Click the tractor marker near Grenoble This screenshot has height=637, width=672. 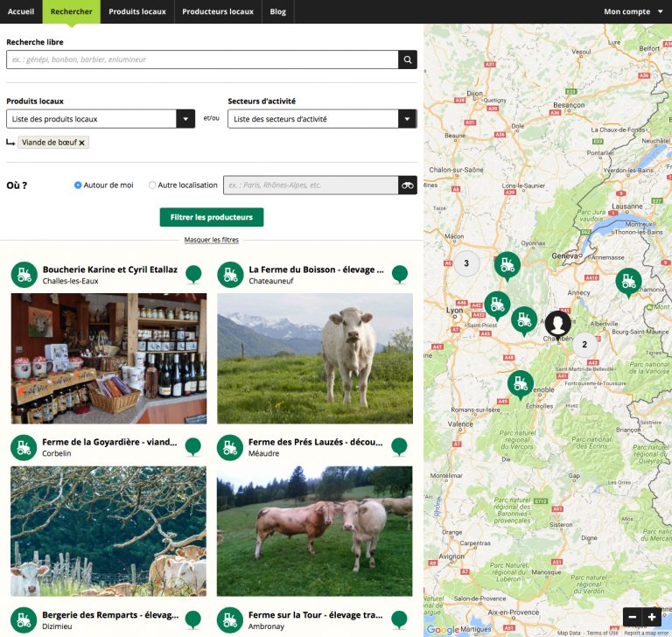click(x=521, y=383)
